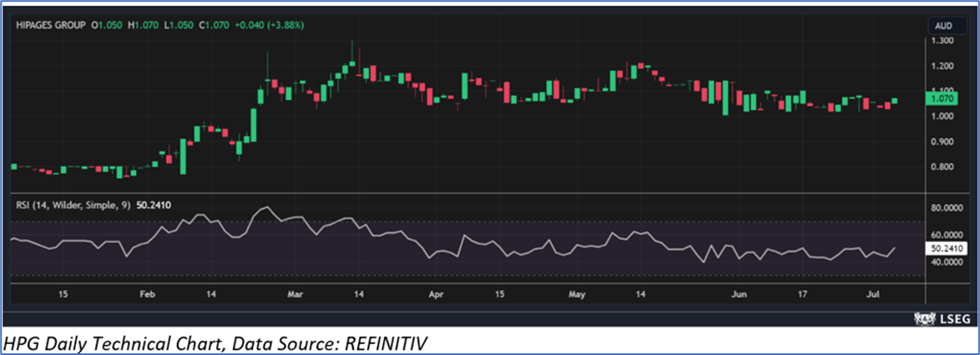Click the 17 date label after Jun
Image resolution: width=980 pixels, height=355 pixels.
[803, 293]
